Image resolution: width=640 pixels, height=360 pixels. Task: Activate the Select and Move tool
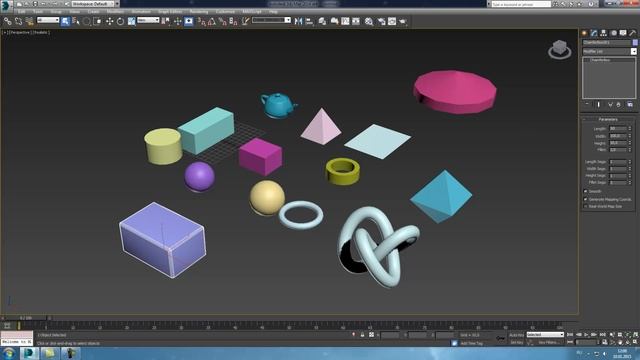[109, 21]
